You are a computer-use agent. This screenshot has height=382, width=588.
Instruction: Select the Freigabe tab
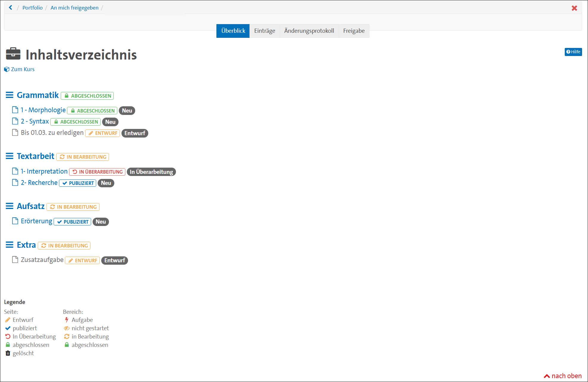click(354, 31)
